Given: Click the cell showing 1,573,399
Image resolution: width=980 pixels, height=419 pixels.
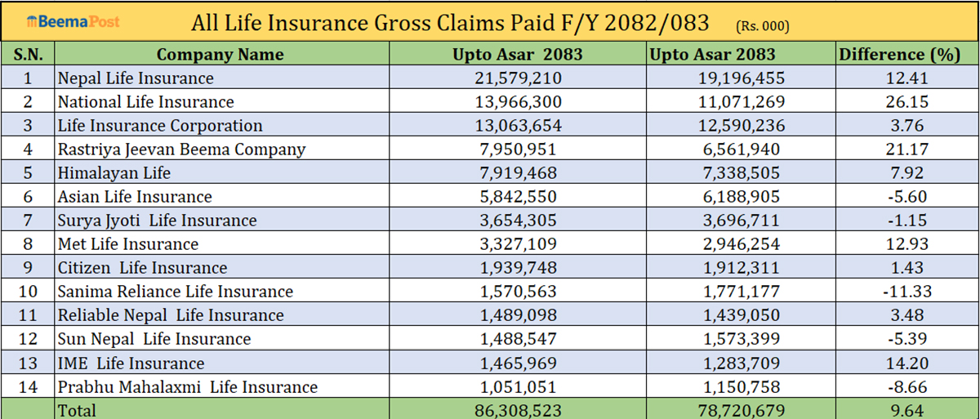Looking at the screenshot, I should click(x=742, y=339).
